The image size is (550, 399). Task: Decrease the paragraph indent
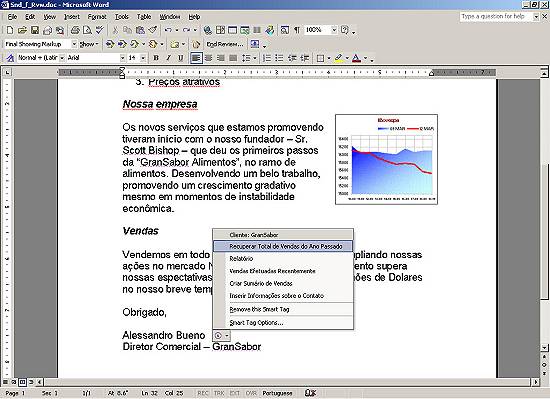click(292, 58)
